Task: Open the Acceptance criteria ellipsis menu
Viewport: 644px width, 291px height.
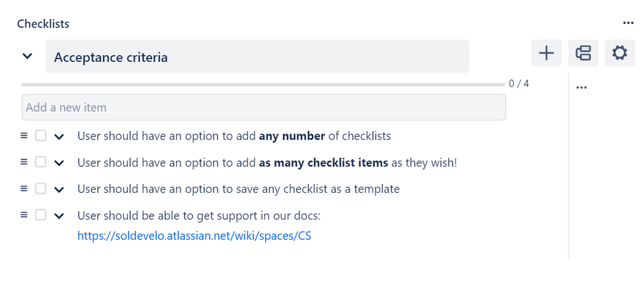Action: [x=581, y=87]
